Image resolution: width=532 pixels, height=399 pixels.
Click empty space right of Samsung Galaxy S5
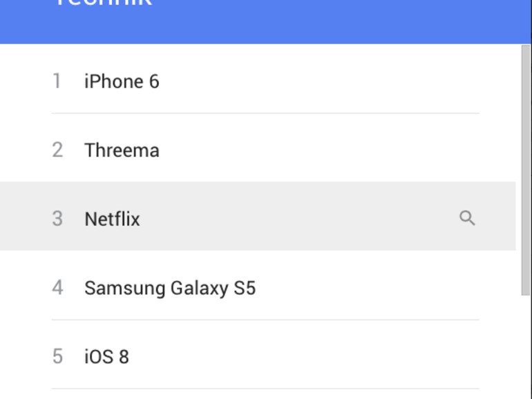(366, 288)
